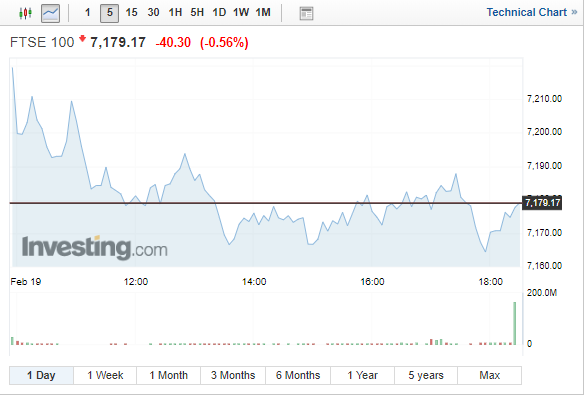Click the -40.30 change value

(x=173, y=42)
